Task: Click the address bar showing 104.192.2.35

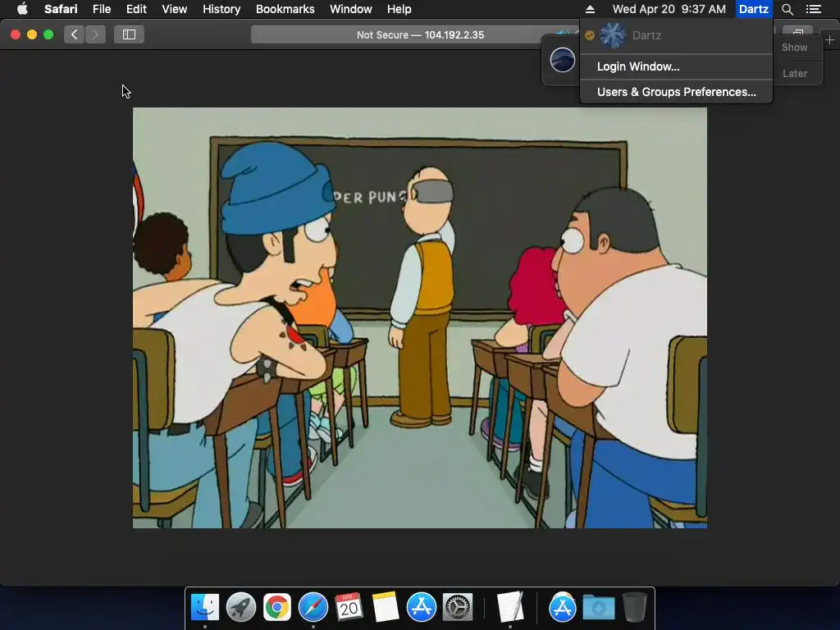Action: point(420,34)
